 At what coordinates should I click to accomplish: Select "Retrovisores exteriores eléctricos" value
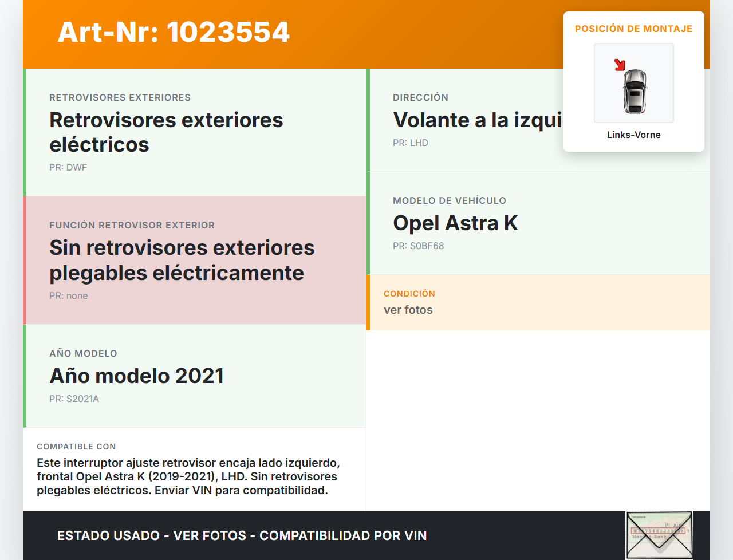click(x=166, y=132)
